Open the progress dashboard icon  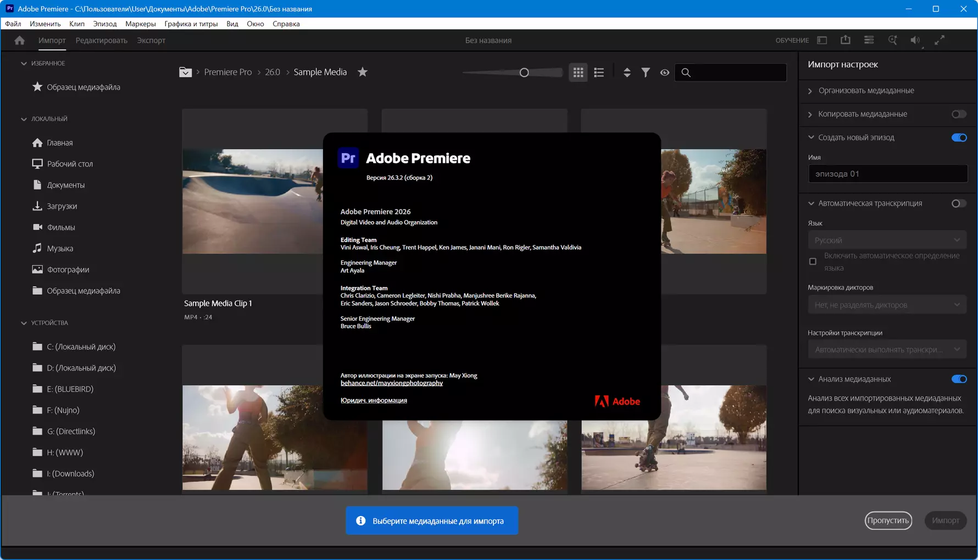pyautogui.click(x=869, y=40)
